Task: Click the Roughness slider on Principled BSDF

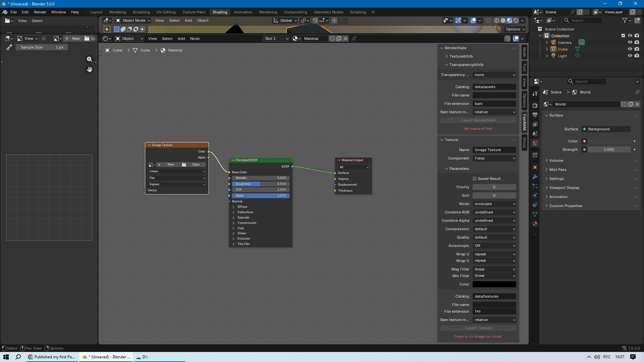Action: 261,184
